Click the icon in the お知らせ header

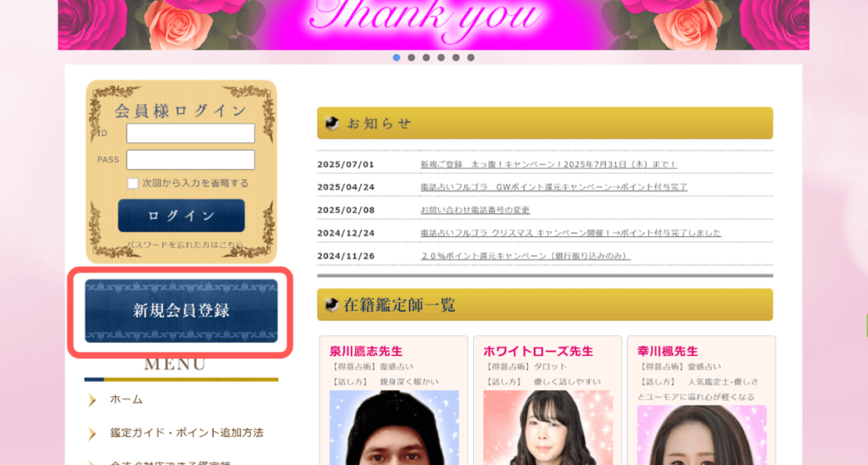pyautogui.click(x=332, y=123)
